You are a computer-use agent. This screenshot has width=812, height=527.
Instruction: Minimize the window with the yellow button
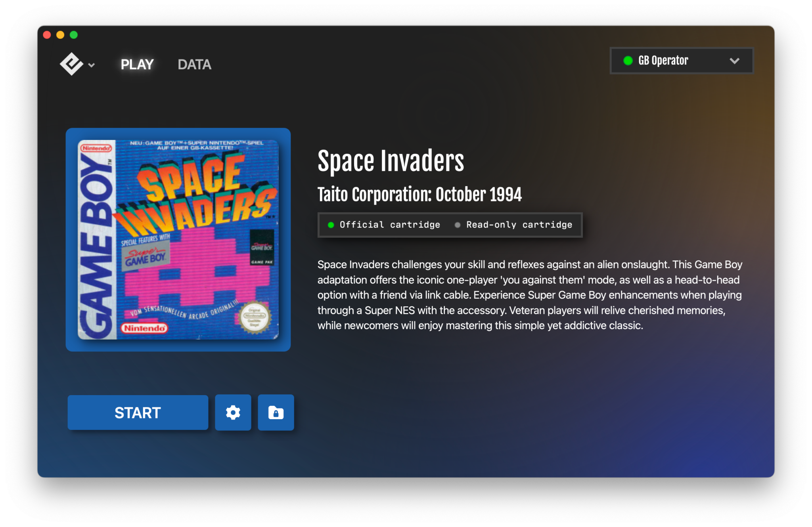tap(60, 35)
